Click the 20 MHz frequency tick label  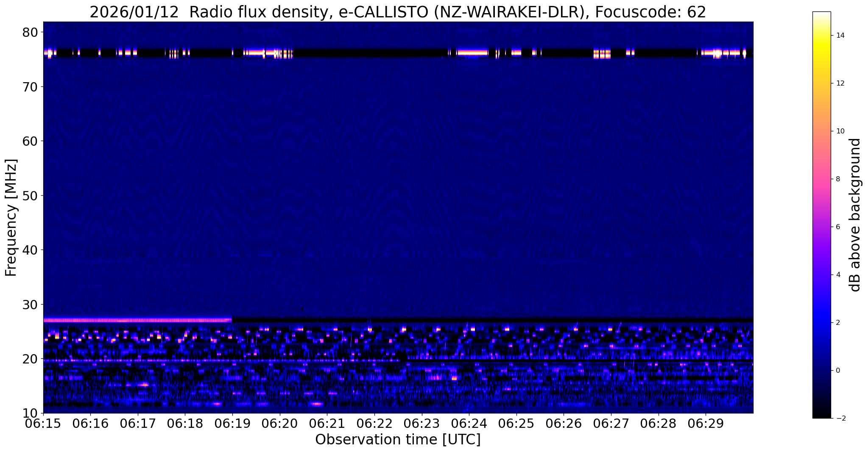[x=30, y=359]
